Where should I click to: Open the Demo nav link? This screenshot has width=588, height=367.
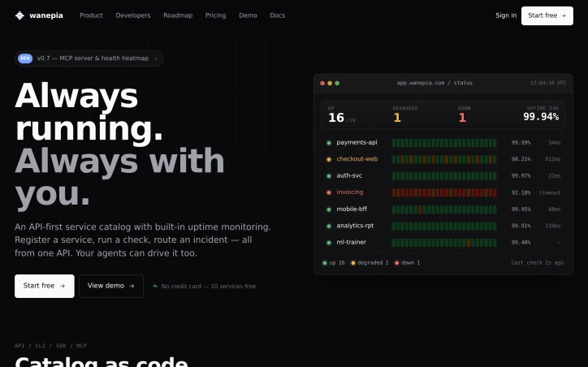[x=248, y=15]
